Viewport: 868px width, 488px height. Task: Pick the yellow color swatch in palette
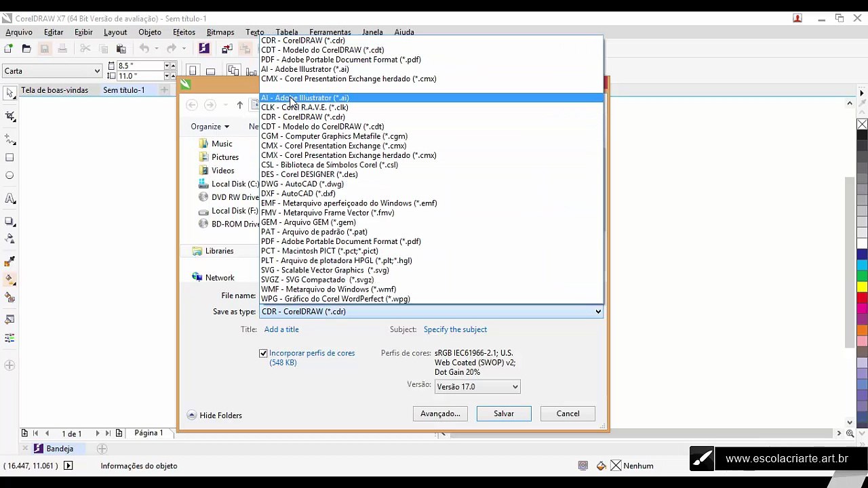862,287
